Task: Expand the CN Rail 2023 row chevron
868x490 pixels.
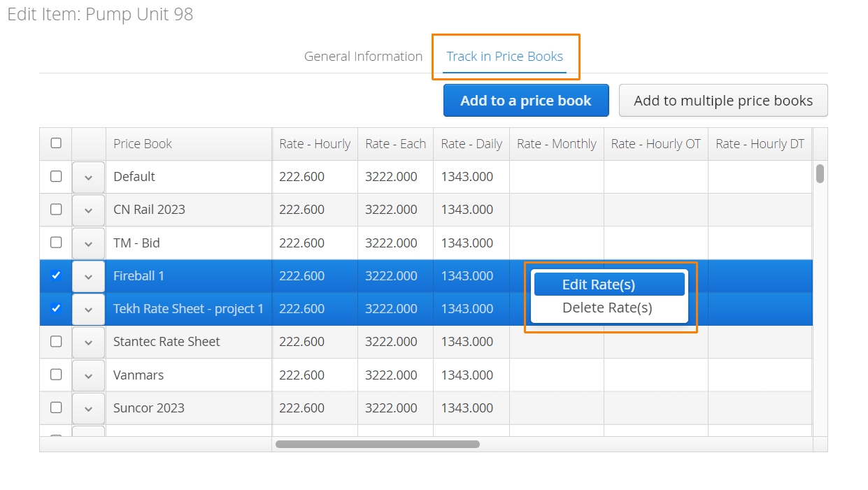Action: (88, 210)
